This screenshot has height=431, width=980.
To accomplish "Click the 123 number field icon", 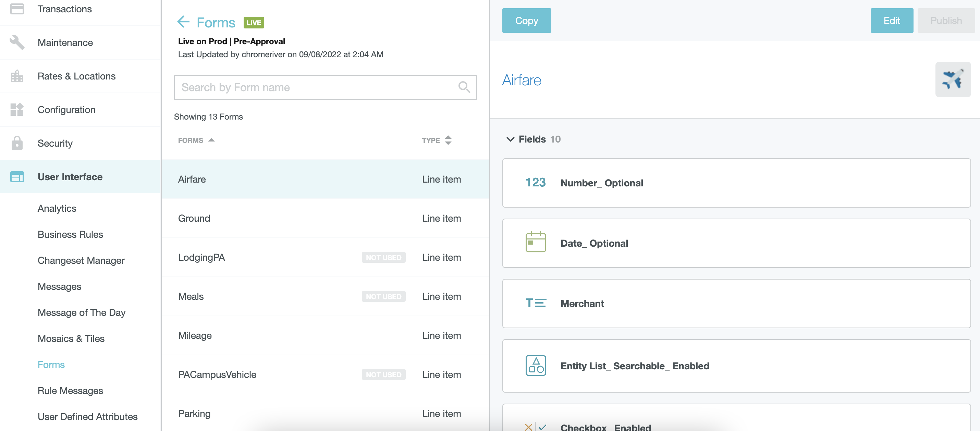I will pyautogui.click(x=535, y=183).
